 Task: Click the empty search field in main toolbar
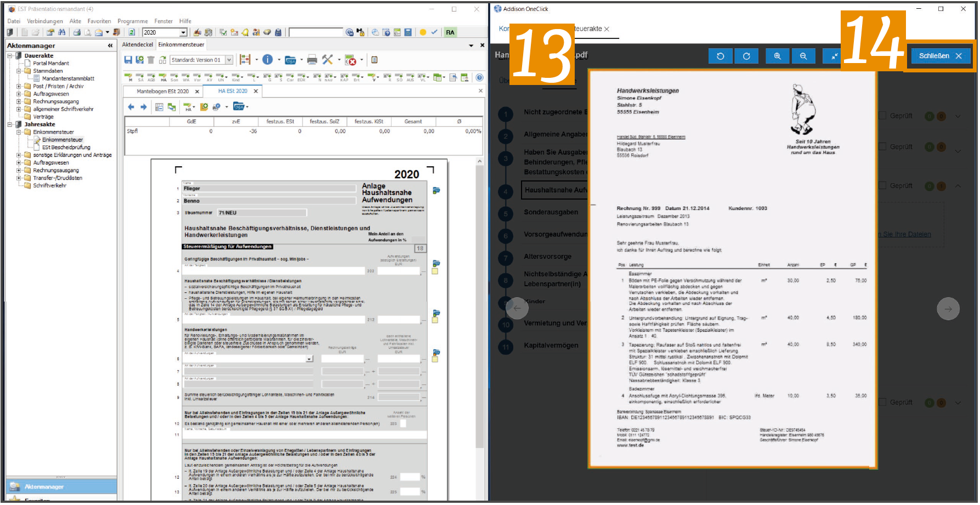point(315,32)
